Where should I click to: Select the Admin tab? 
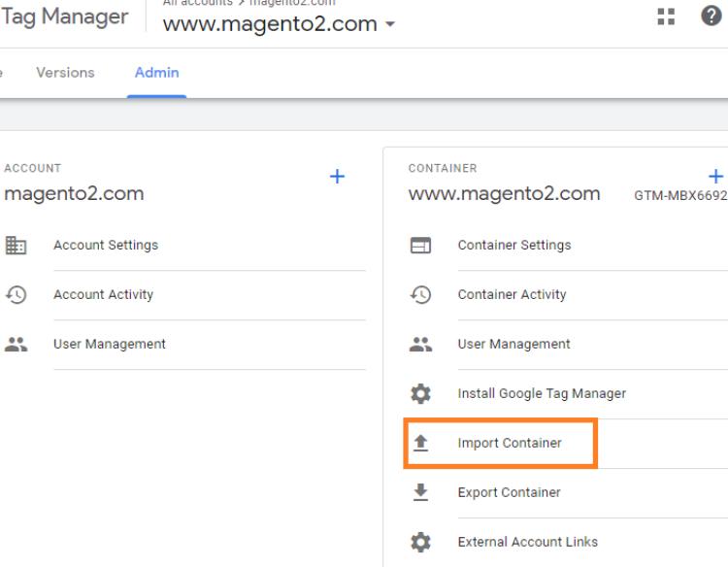tap(156, 74)
